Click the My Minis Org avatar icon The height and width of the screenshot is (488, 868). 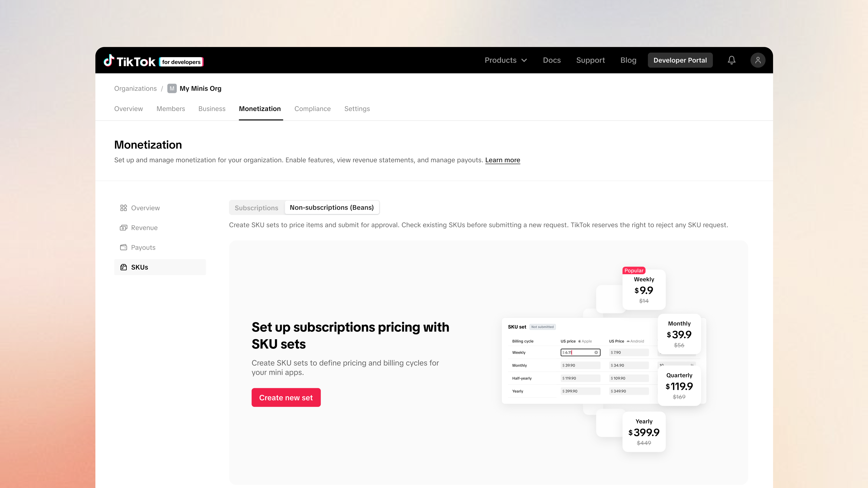point(172,89)
